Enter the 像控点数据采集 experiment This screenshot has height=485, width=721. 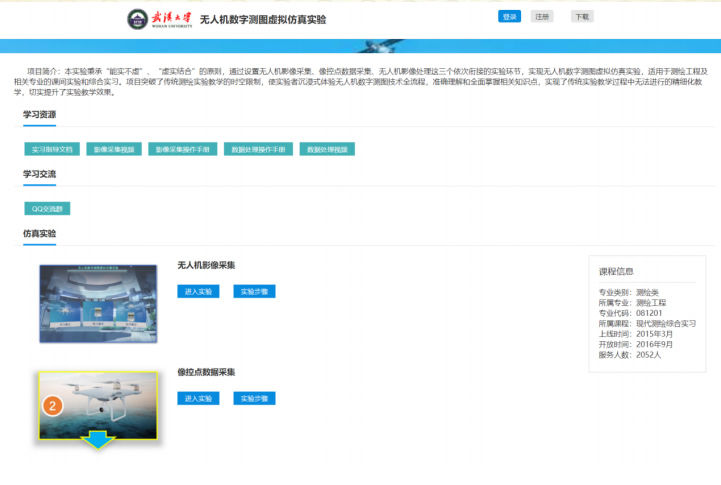pos(200,398)
